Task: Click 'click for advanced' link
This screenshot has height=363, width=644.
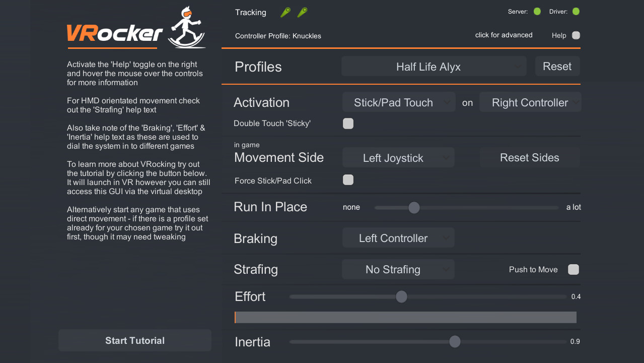Action: (504, 35)
